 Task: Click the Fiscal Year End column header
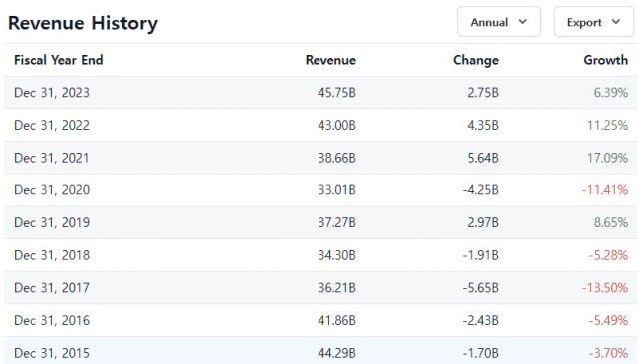pyautogui.click(x=59, y=60)
